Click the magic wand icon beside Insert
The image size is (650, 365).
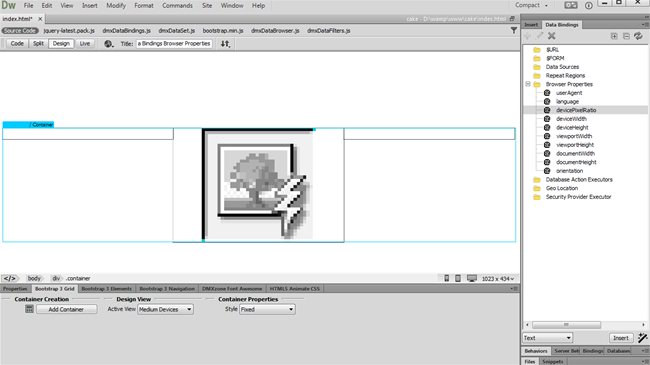point(643,338)
